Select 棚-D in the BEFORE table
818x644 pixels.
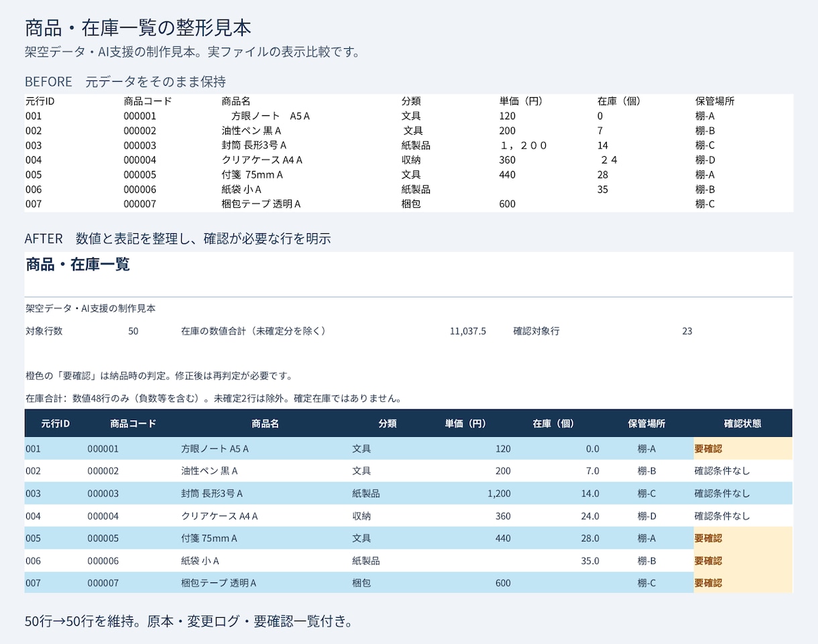coord(705,159)
